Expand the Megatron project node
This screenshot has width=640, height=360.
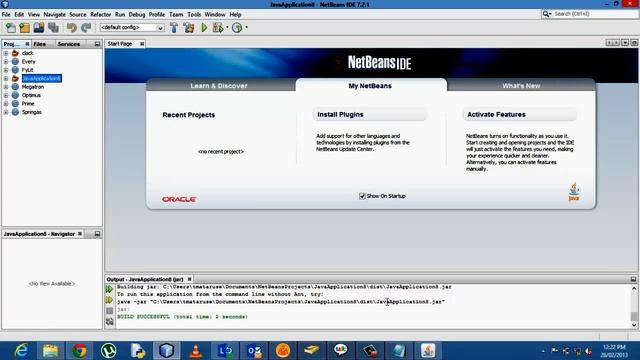click(x=6, y=87)
